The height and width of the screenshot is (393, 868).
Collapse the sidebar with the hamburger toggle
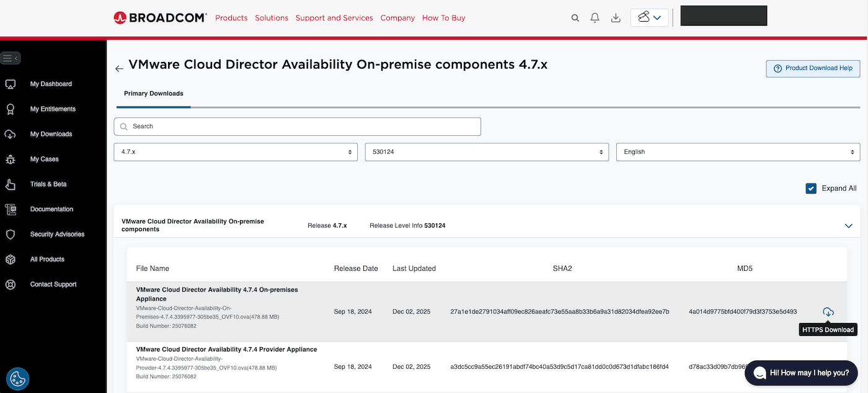click(11, 58)
